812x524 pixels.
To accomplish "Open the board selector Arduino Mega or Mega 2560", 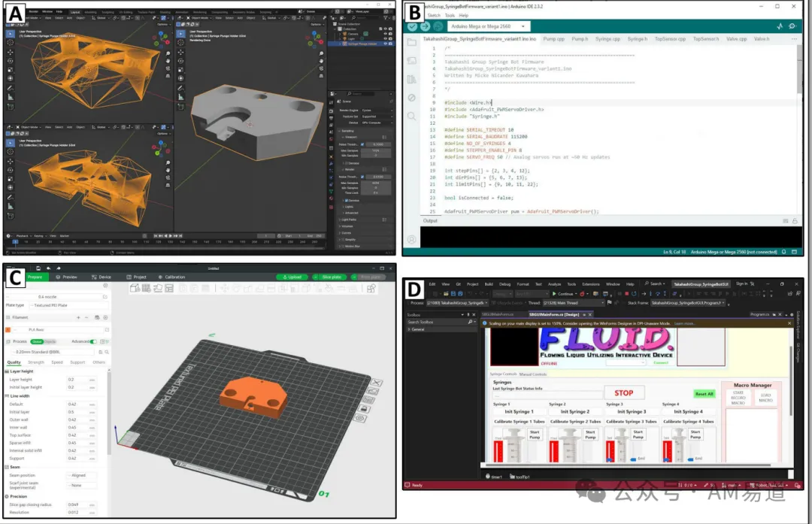I will [x=488, y=26].
